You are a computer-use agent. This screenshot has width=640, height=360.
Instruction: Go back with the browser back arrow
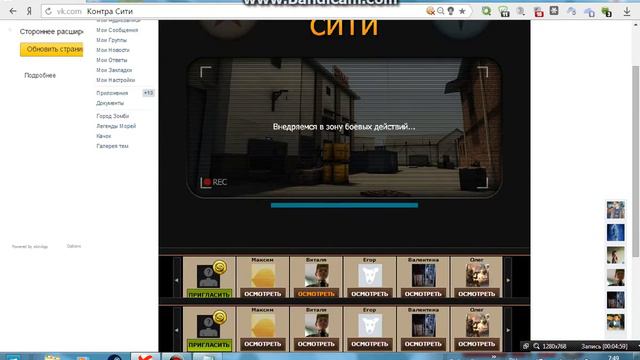pos(13,11)
